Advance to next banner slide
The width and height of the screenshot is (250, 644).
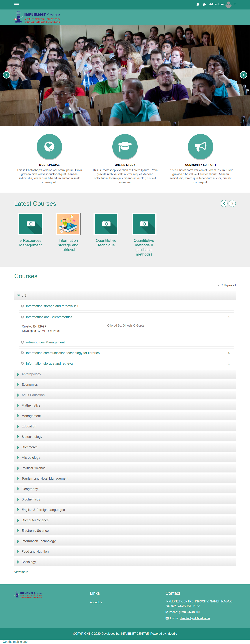point(243,75)
